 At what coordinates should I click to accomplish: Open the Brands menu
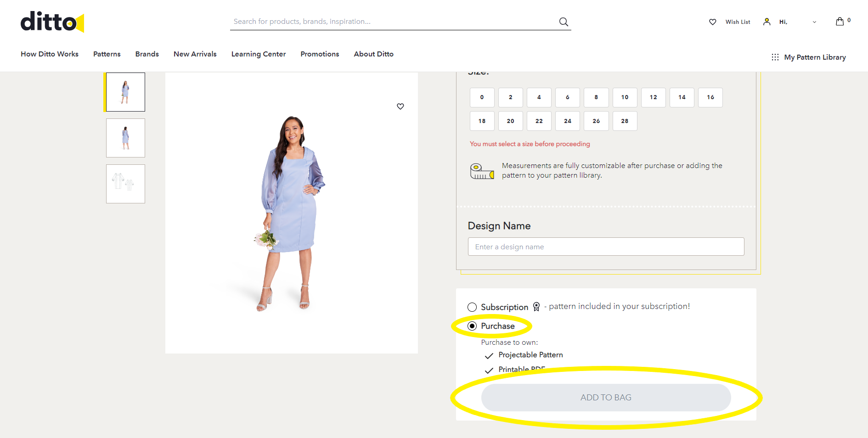(x=147, y=54)
